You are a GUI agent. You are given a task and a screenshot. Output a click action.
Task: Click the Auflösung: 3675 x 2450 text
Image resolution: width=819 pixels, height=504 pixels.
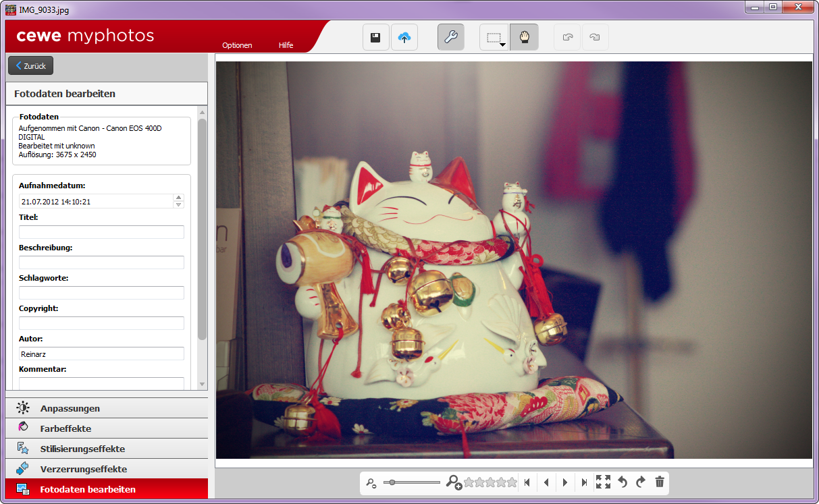(x=57, y=155)
